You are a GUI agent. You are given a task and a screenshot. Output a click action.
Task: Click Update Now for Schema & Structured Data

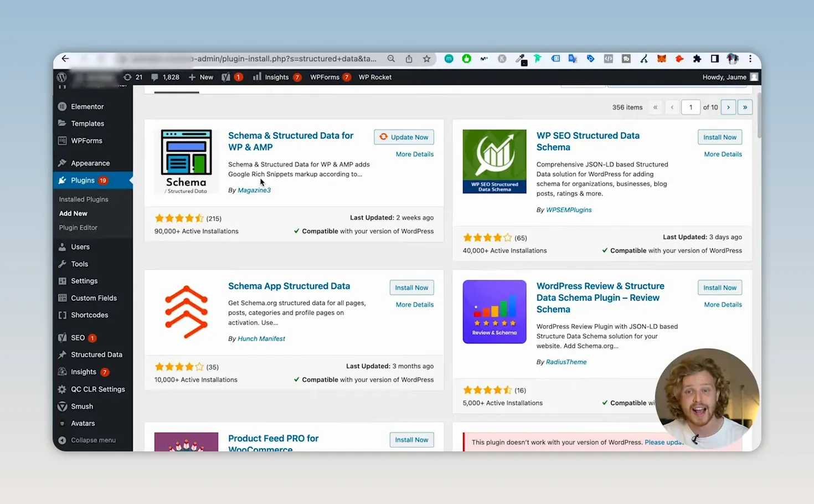404,137
